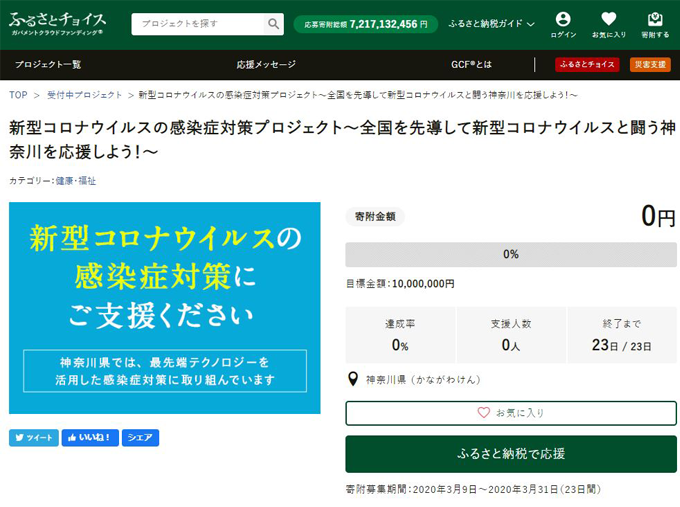Image resolution: width=680 pixels, height=507 pixels.
Task: Expand the ふるさと納税ガイド dropdown
Action: pyautogui.click(x=491, y=24)
